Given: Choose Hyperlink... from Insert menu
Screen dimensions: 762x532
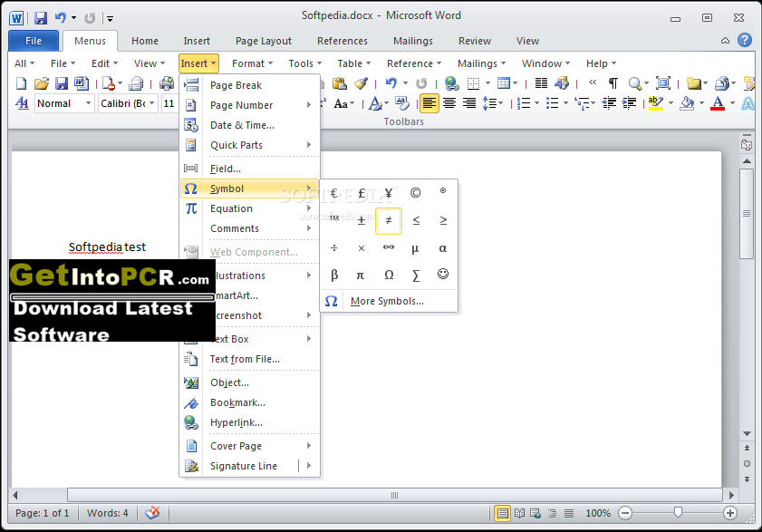Looking at the screenshot, I should [250, 422].
